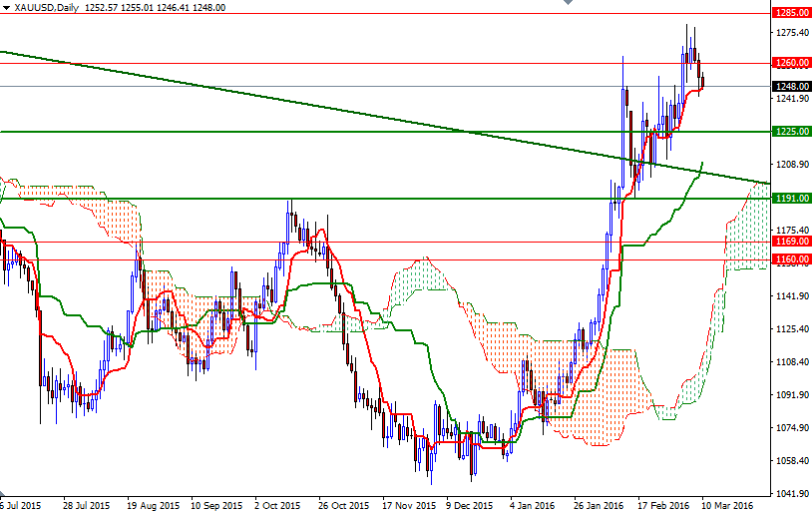The image size is (812, 513).
Task: Select the 4 Jan 2016 date on time axis
Action: click(x=533, y=506)
